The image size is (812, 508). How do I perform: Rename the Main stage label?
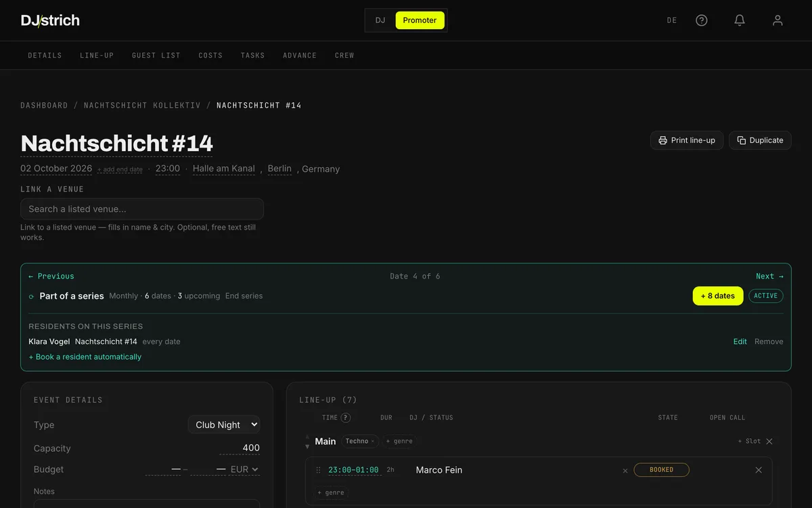(x=325, y=442)
